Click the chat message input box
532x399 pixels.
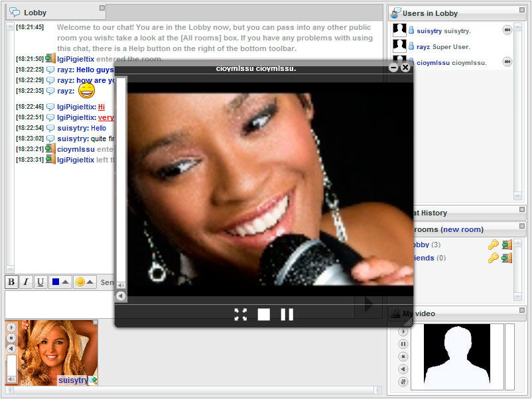[60, 304]
